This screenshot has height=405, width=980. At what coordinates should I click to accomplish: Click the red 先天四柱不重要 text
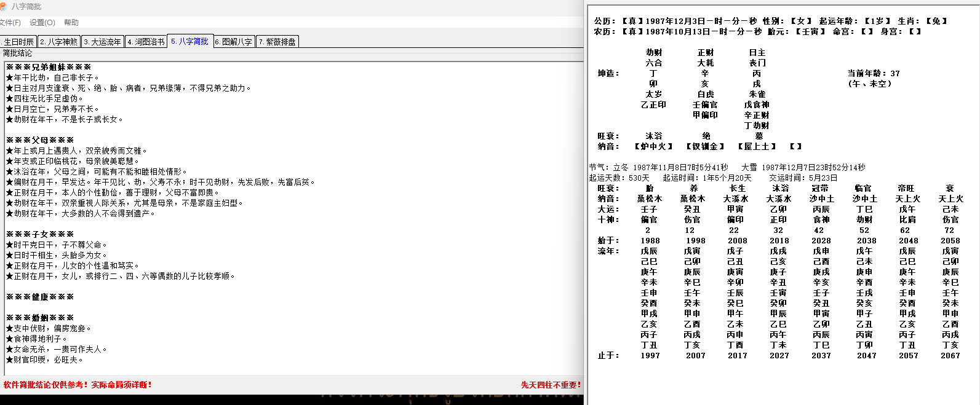click(551, 385)
